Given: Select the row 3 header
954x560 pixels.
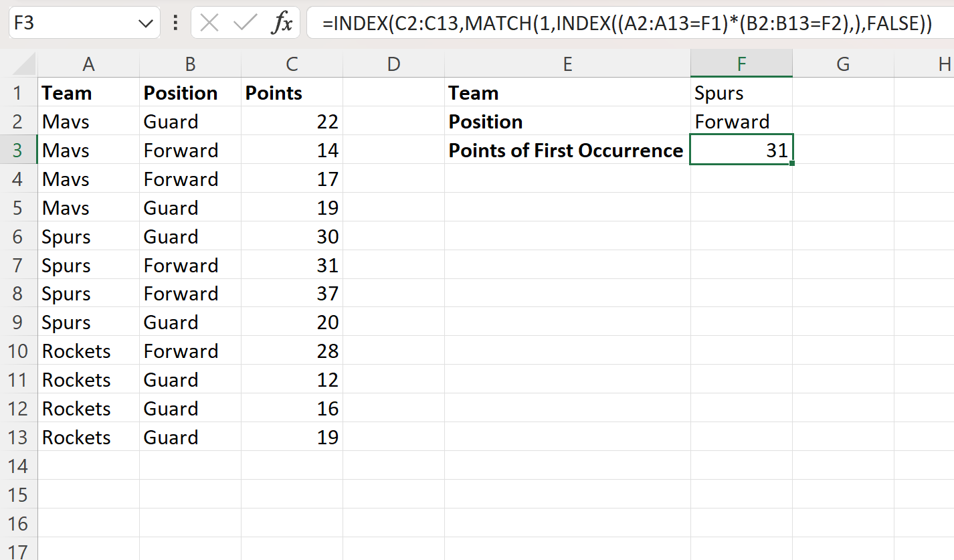Looking at the screenshot, I should pyautogui.click(x=19, y=150).
